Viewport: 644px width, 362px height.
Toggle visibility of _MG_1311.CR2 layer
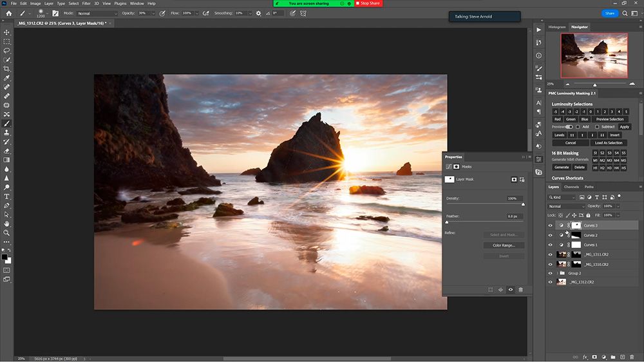pos(550,254)
